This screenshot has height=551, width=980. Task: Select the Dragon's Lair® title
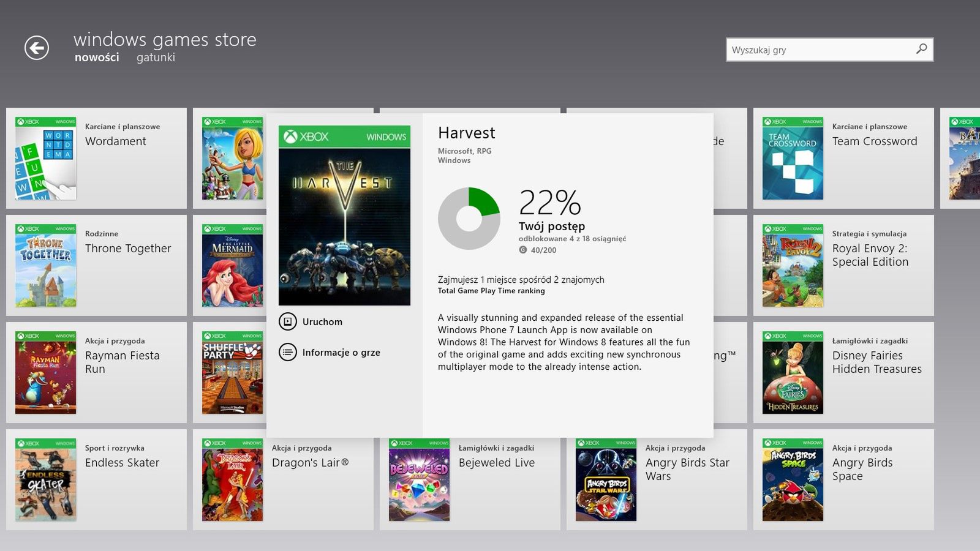pos(311,463)
